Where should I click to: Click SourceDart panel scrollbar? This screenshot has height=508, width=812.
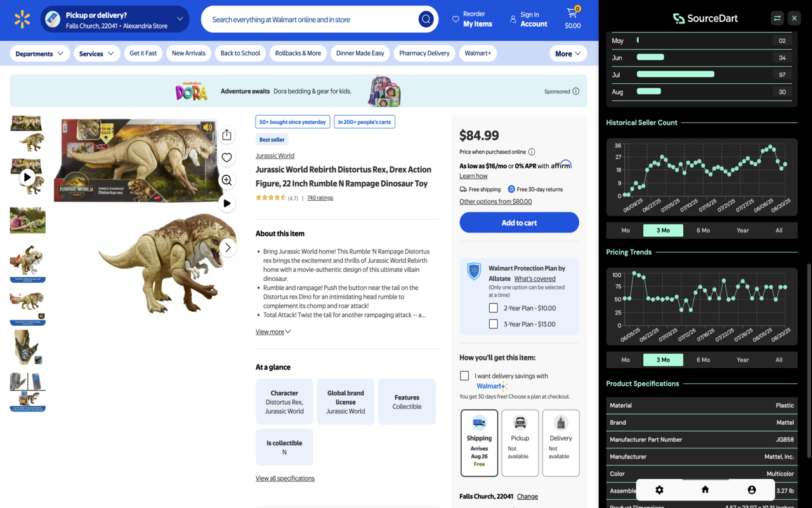point(808,360)
